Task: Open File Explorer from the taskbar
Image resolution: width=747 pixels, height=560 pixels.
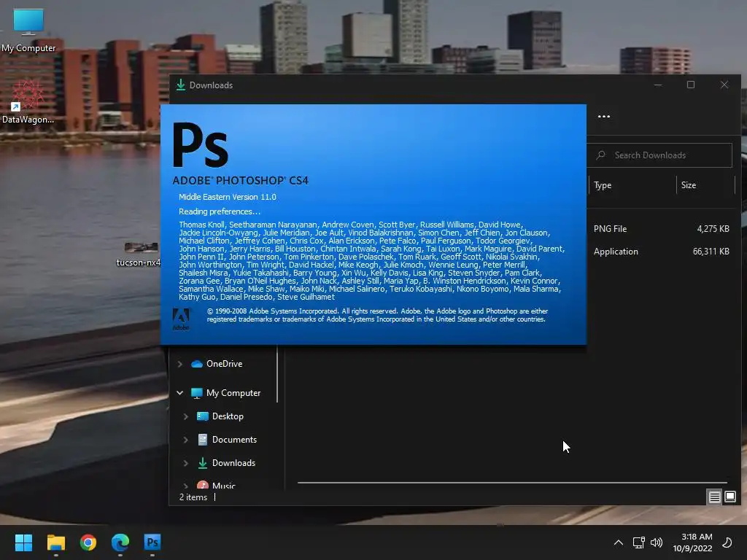Action: coord(55,542)
